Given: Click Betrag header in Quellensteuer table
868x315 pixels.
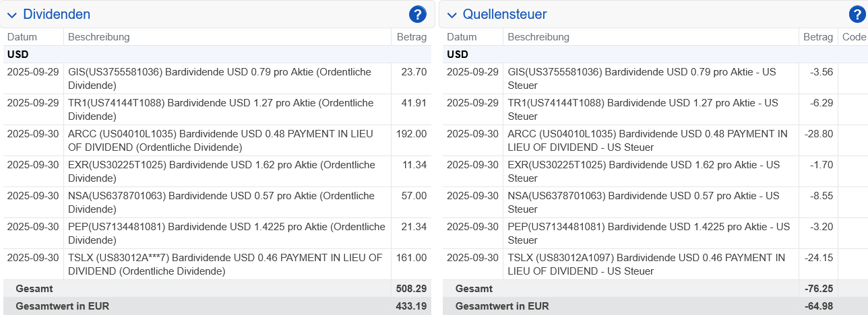Looking at the screenshot, I should (x=818, y=37).
